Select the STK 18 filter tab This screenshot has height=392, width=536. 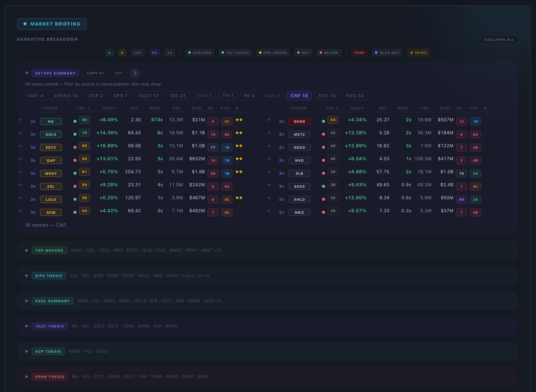click(327, 95)
